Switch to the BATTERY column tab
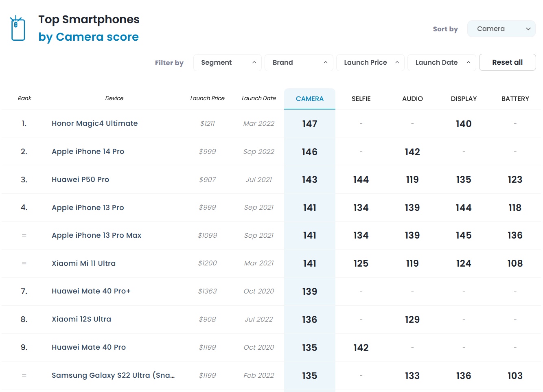 [515, 99]
